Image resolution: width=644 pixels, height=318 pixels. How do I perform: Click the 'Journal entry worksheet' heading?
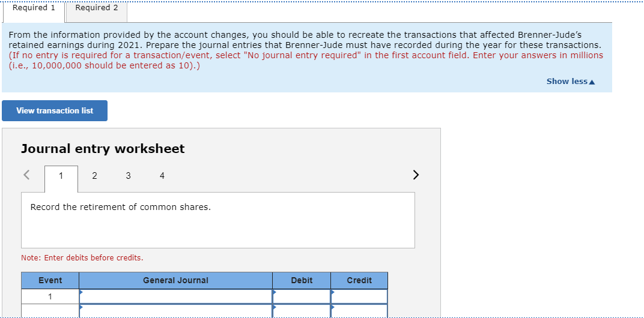click(x=103, y=149)
